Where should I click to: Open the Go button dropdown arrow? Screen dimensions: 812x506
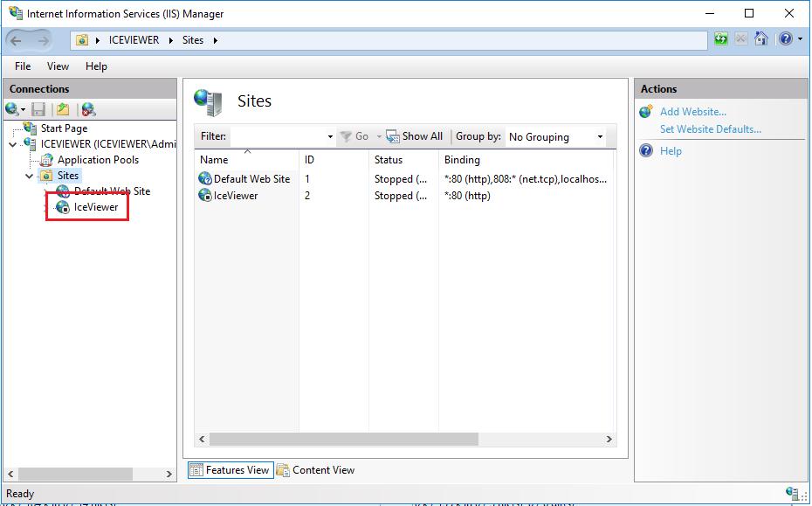tap(379, 137)
